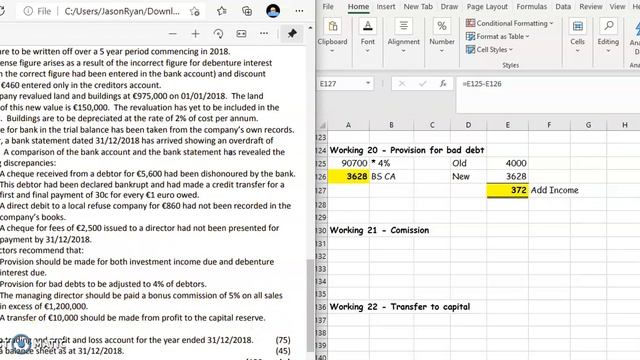Select cell labeled Old
Viewport: 640px width, 360px height.
[469, 163]
